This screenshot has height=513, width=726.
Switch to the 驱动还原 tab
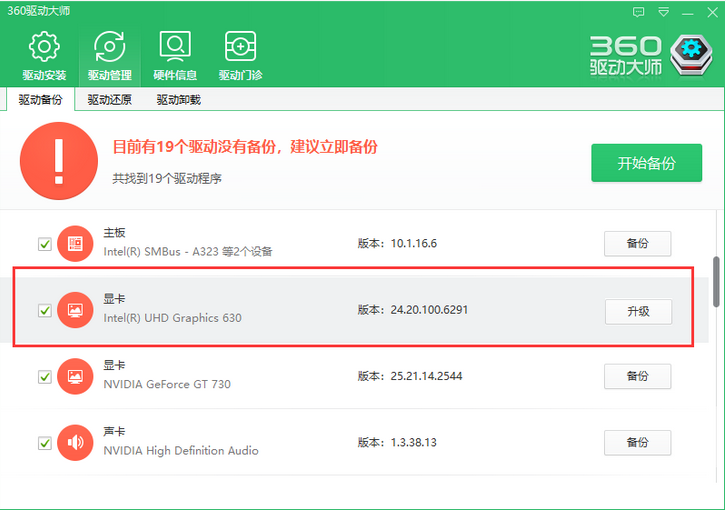coord(109,100)
